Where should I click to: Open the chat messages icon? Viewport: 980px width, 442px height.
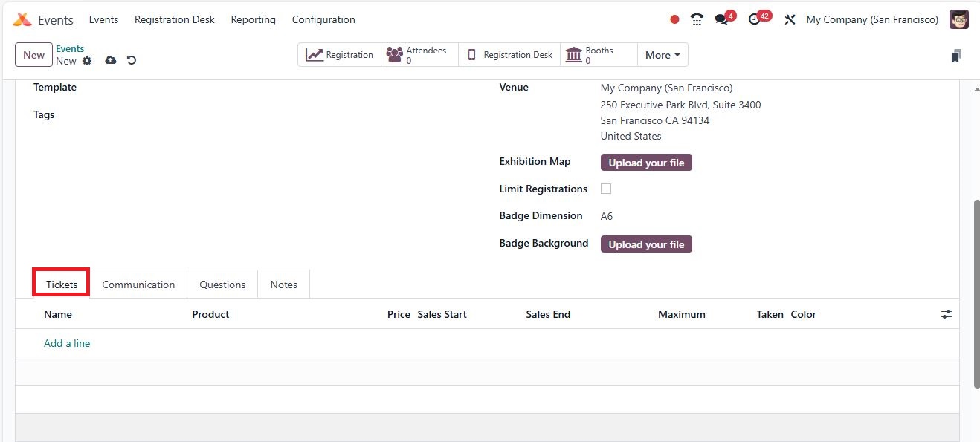(722, 19)
